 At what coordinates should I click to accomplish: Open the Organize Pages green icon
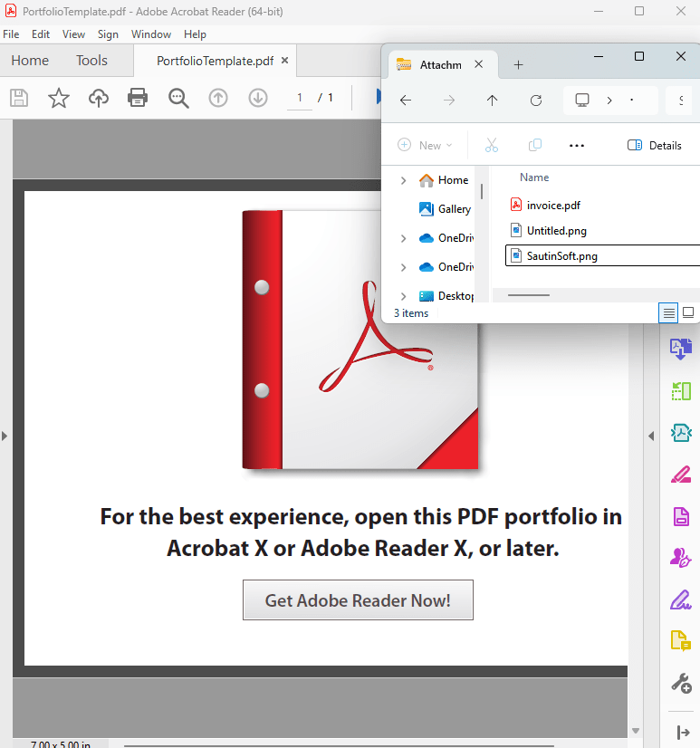point(681,391)
